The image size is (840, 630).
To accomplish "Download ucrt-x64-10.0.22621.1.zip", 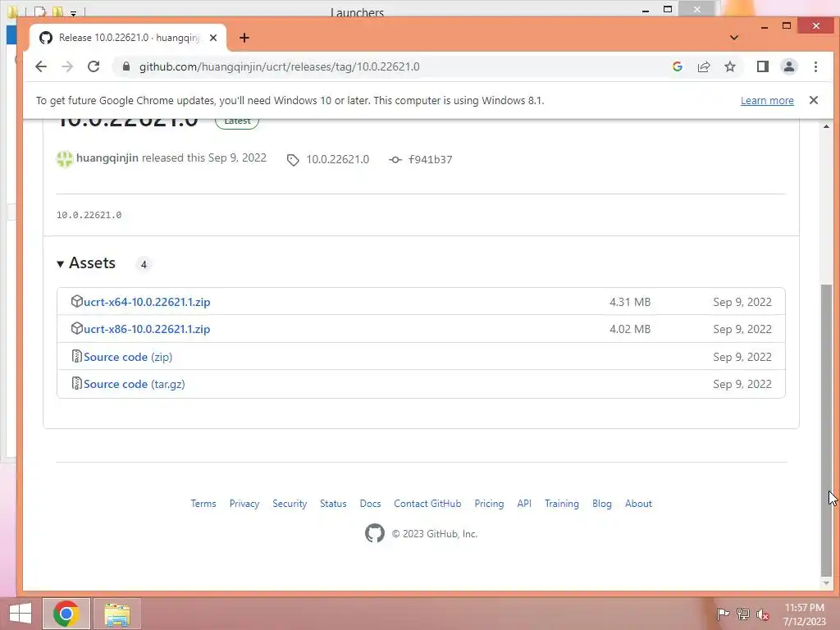I will point(146,302).
